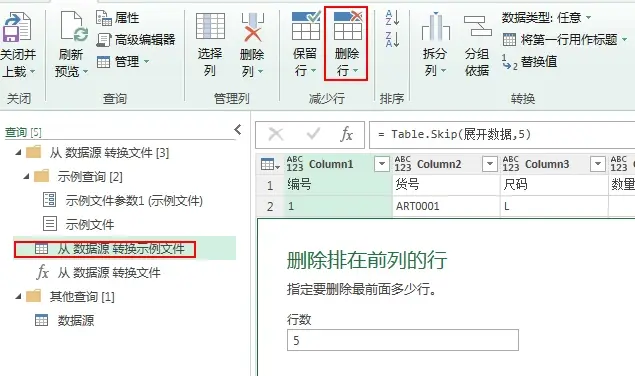Click the Column2 ABC123 data type icon

(403, 164)
